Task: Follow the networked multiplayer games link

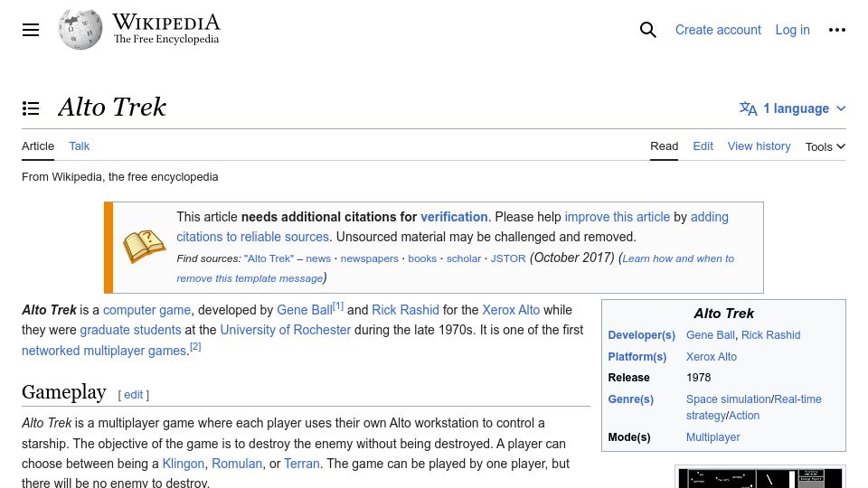Action: (105, 351)
